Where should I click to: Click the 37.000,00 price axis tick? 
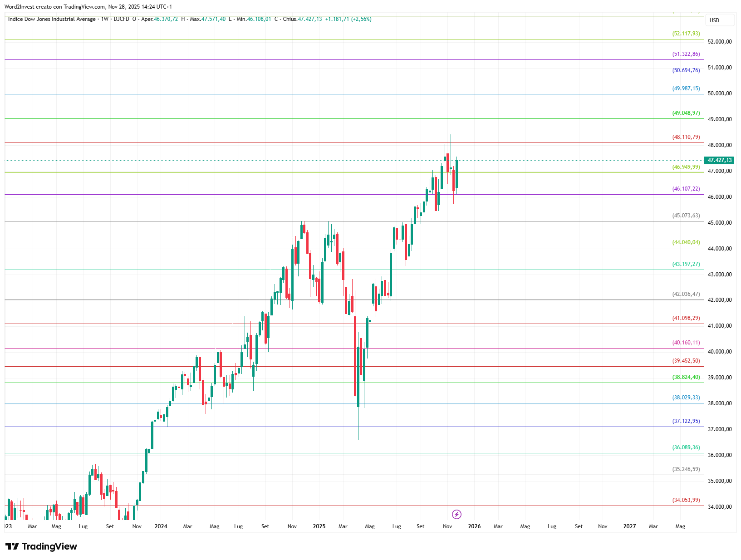(720, 429)
